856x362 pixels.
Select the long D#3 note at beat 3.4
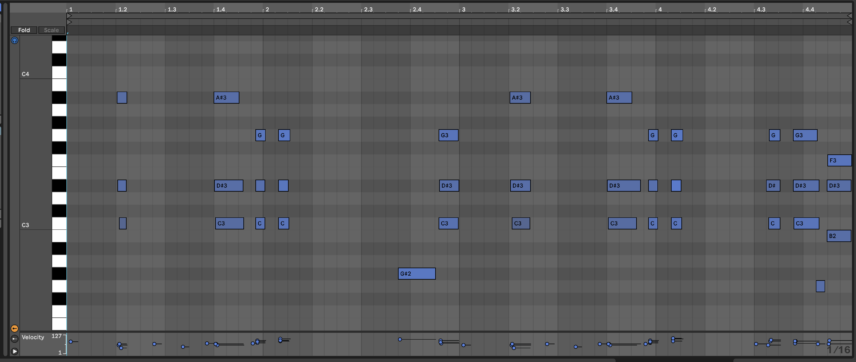(x=624, y=186)
